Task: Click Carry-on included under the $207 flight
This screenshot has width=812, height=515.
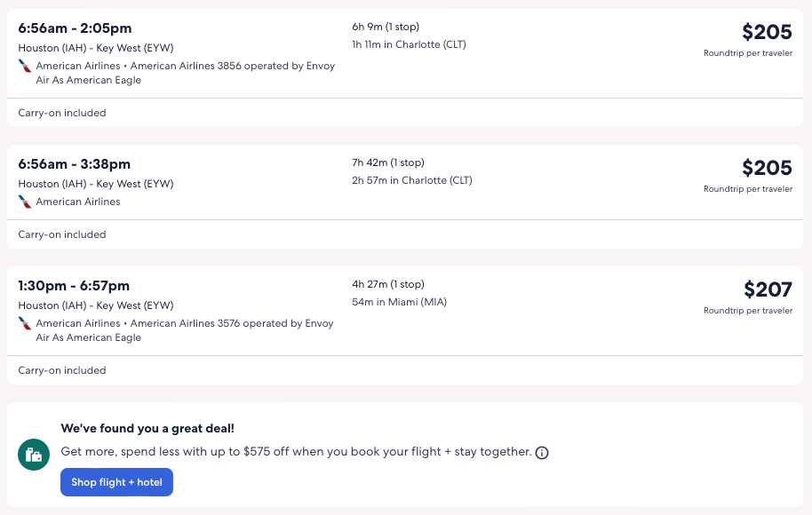Action: click(62, 370)
